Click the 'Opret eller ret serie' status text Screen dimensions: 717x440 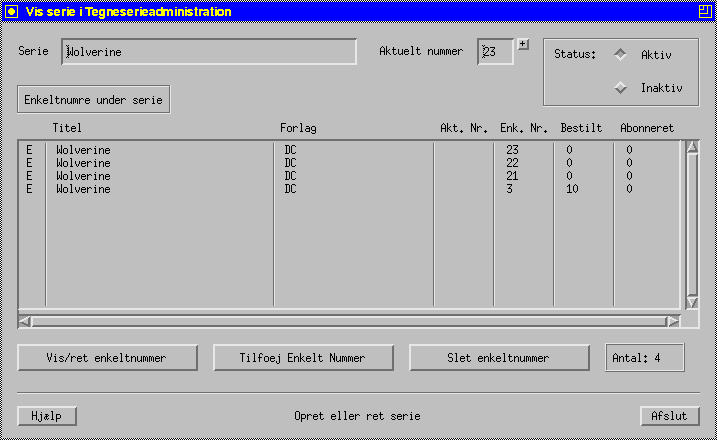357,416
